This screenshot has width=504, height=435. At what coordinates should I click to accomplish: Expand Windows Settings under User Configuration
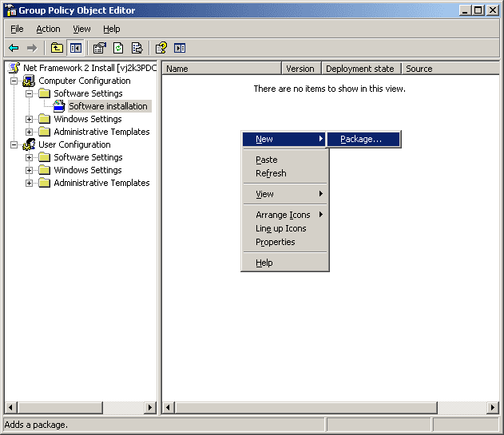click(29, 170)
